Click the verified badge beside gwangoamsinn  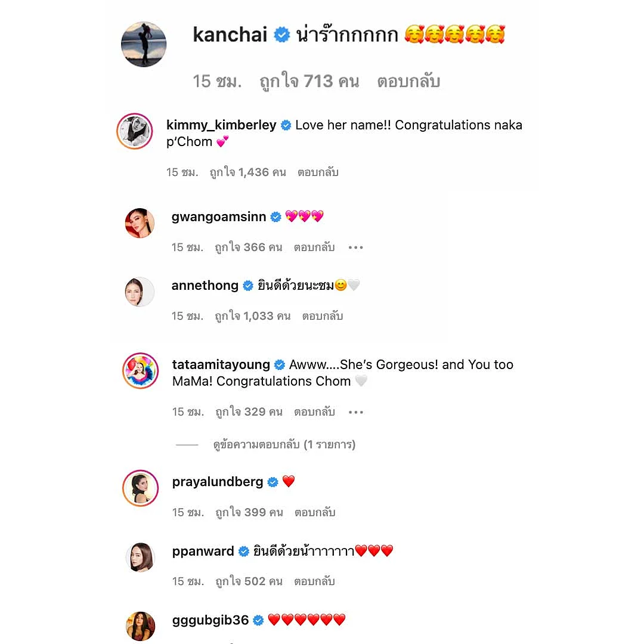point(275,217)
